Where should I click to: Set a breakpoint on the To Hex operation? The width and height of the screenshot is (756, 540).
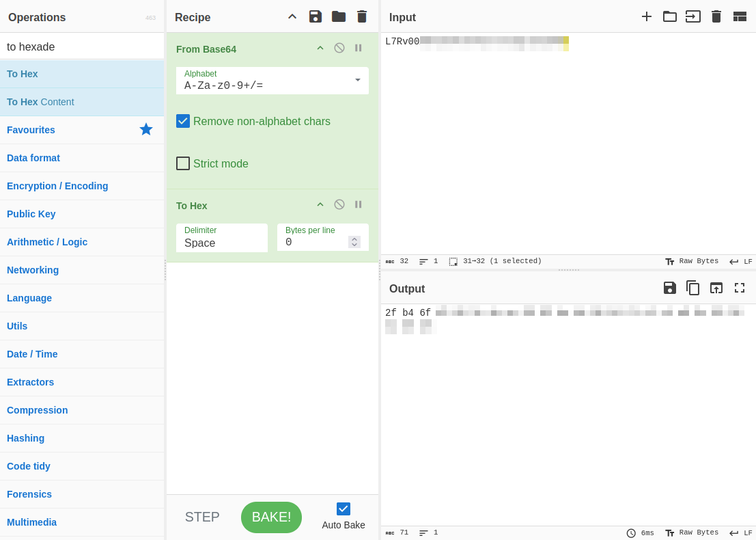pos(359,204)
